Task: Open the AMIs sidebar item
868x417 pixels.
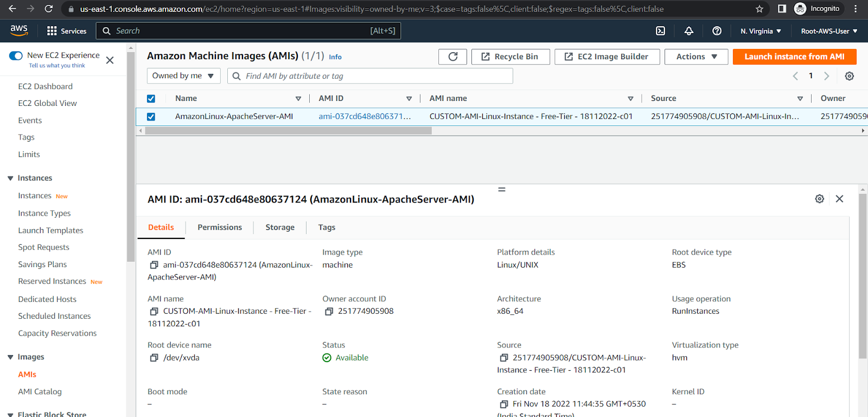Action: (27, 374)
